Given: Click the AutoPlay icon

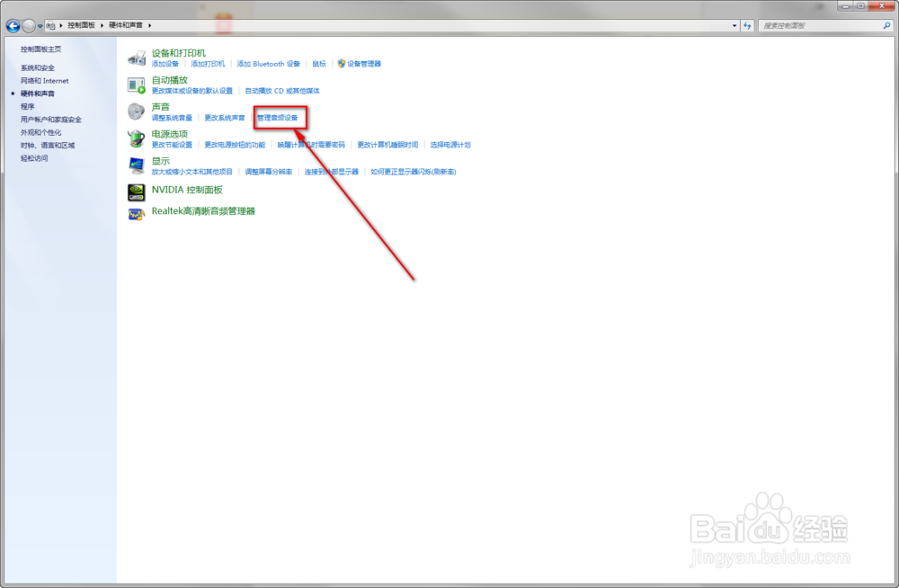Looking at the screenshot, I should (137, 85).
